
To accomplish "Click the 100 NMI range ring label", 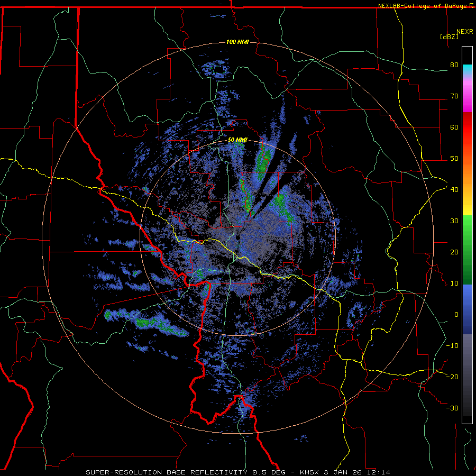I will tap(237, 42).
